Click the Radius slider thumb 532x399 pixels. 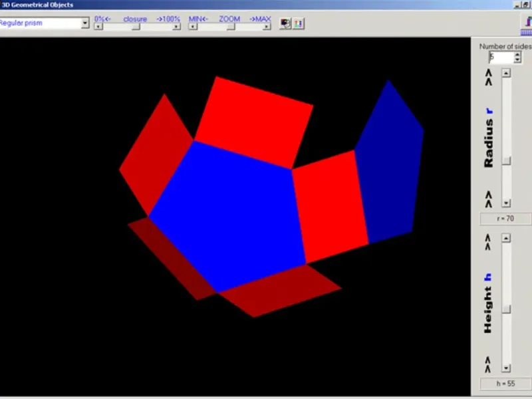(506, 160)
